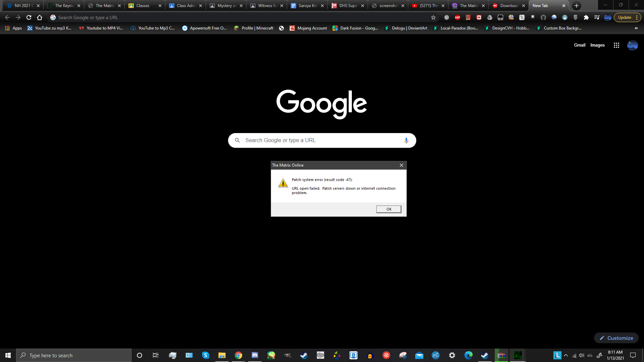This screenshot has width=644, height=362.
Task: Click the AdBlock Plus extension icon
Action: [x=457, y=17]
